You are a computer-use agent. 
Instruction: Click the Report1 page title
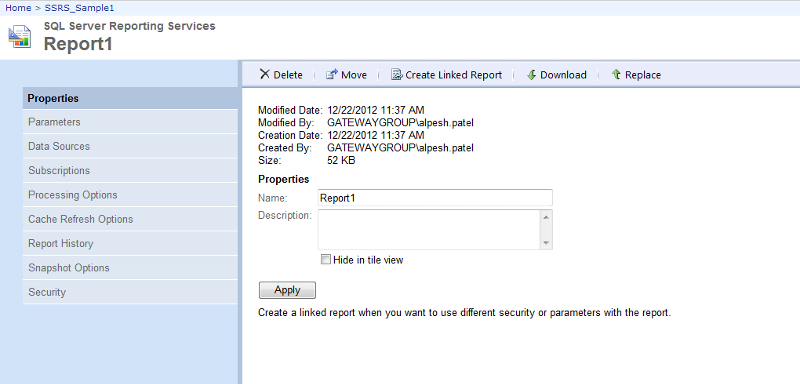point(78,44)
